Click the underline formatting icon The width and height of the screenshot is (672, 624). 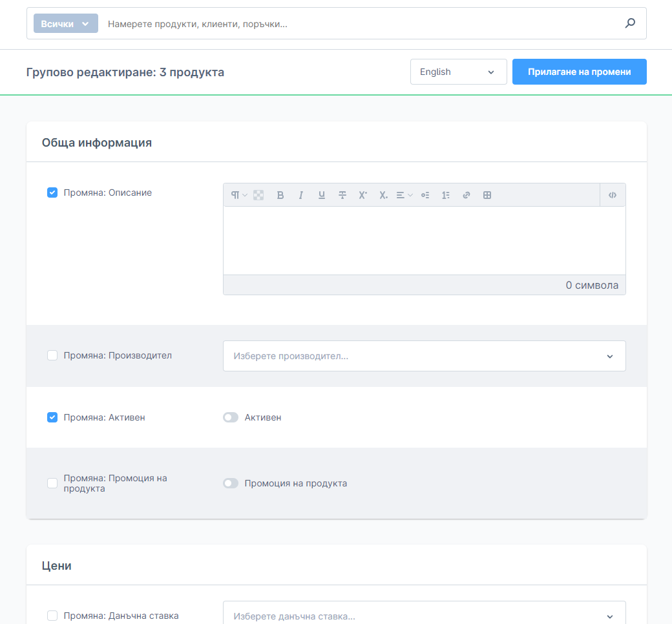click(x=322, y=195)
